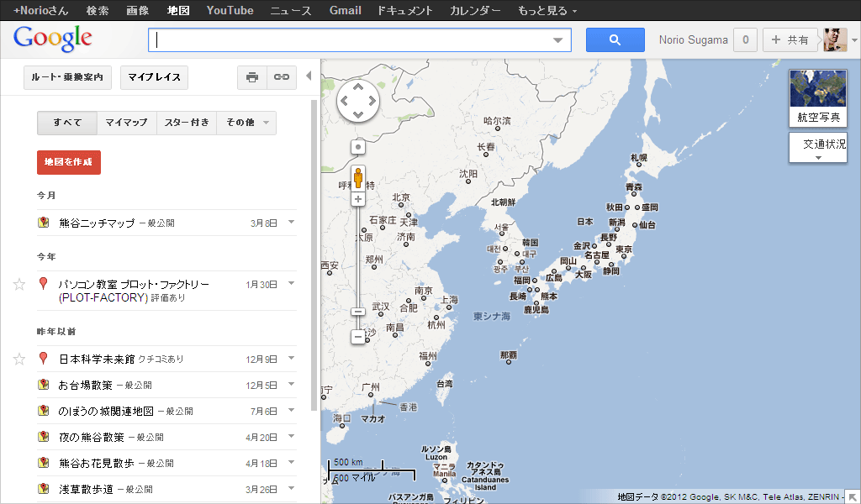Screen dimensions: 861x504
Task: Click the +Norioさん link
Action: [41, 10]
